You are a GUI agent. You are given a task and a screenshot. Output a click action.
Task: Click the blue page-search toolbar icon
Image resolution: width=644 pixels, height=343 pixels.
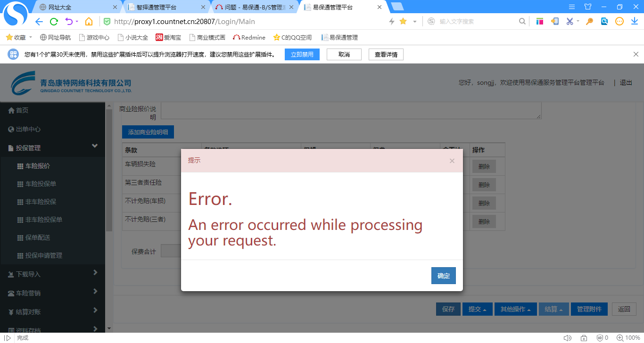604,21
